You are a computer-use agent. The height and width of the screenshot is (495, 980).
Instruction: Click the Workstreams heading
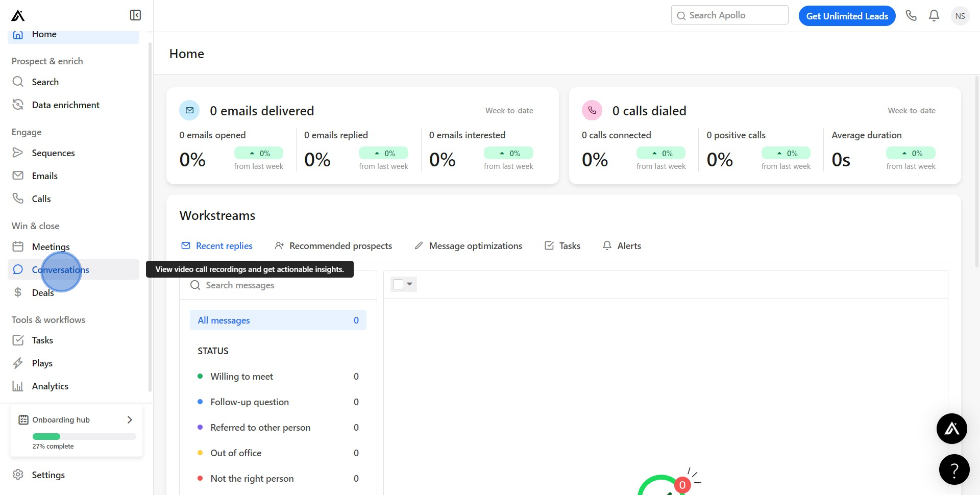pyautogui.click(x=217, y=215)
